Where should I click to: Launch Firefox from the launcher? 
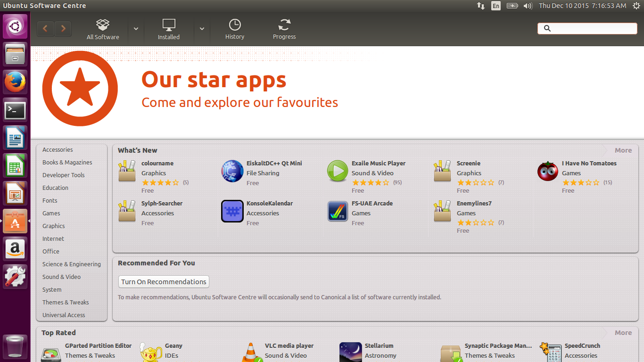click(15, 82)
